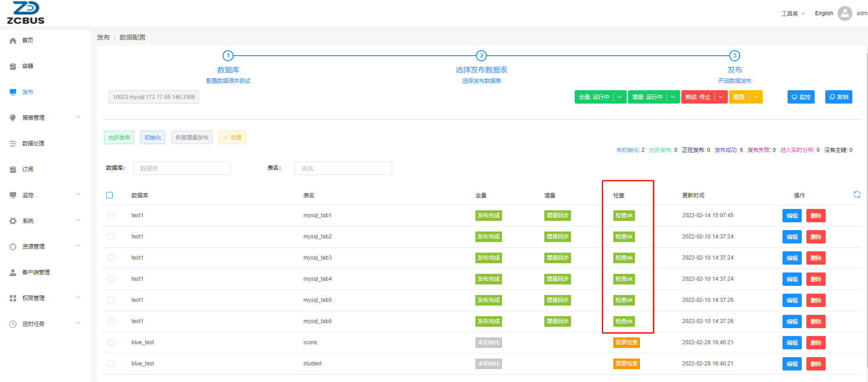Open the full-load (全量: 运行中) dropdown arrow
The width and height of the screenshot is (868, 382).
point(620,97)
